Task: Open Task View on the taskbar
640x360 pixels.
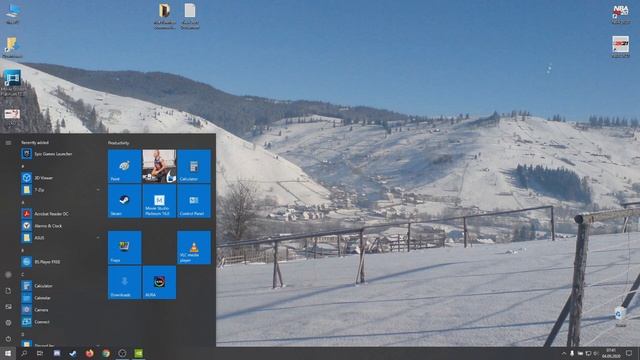Action: tap(40, 353)
